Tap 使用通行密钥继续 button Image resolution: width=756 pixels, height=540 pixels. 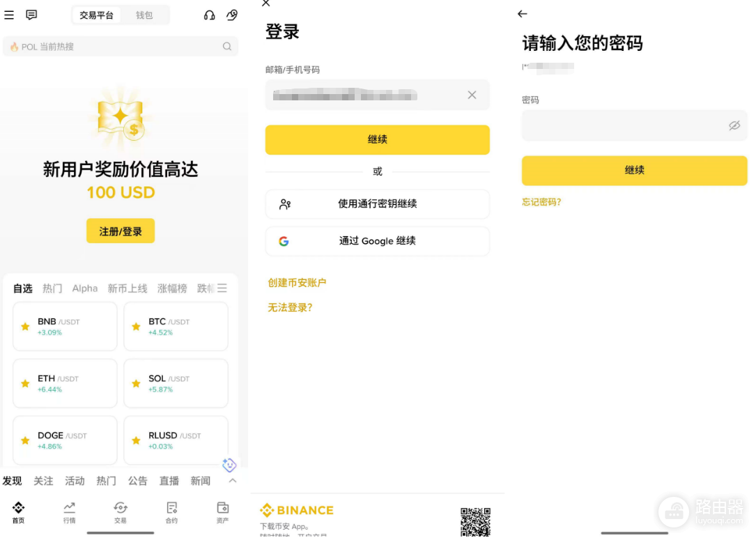click(378, 204)
